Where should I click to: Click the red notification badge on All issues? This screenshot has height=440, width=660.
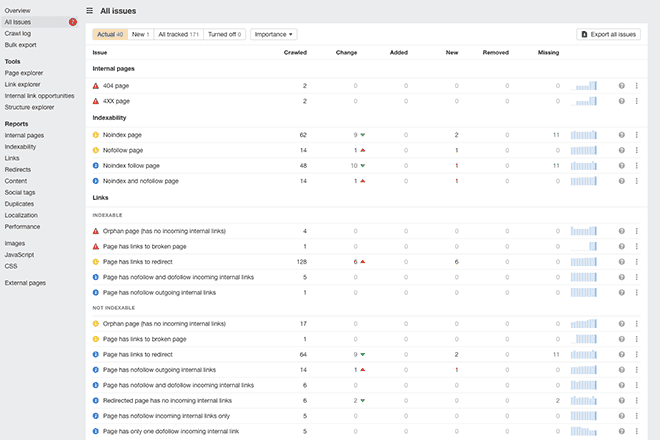point(73,22)
